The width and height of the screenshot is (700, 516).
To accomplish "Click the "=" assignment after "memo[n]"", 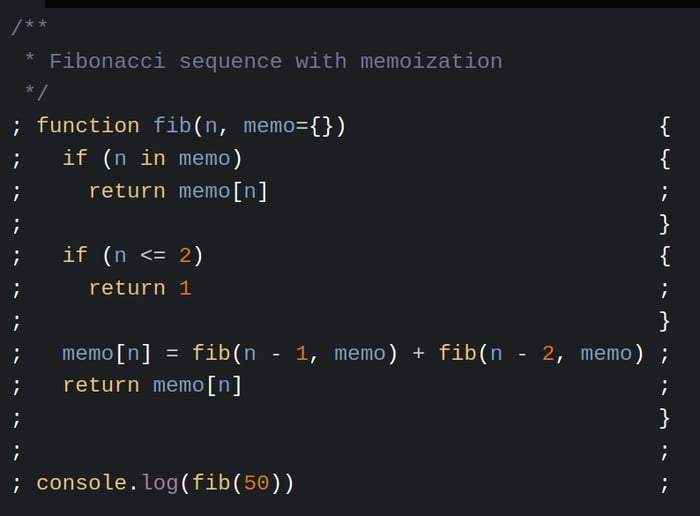I will pos(172,353).
